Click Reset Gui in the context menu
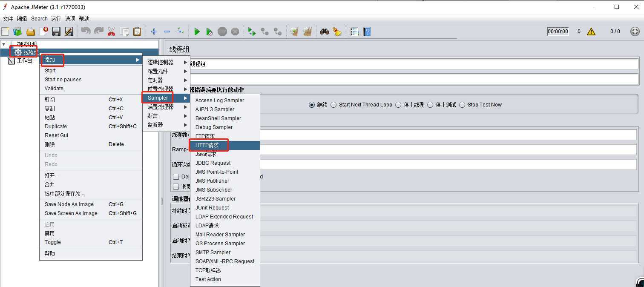644x287 pixels. (x=91, y=135)
